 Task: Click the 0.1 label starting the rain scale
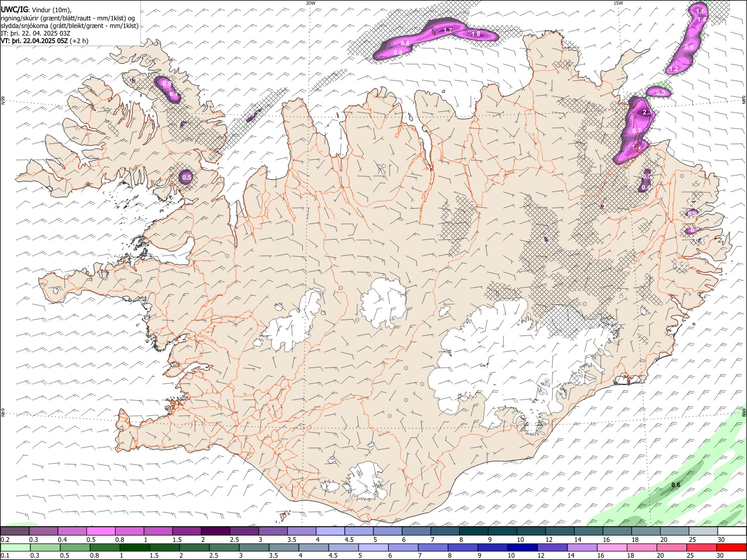tap(5, 555)
